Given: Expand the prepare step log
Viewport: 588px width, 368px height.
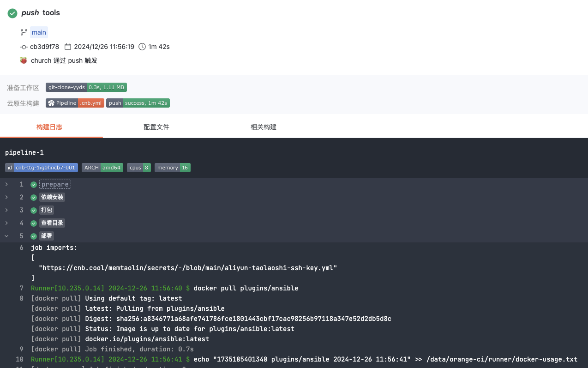Looking at the screenshot, I should pos(6,185).
